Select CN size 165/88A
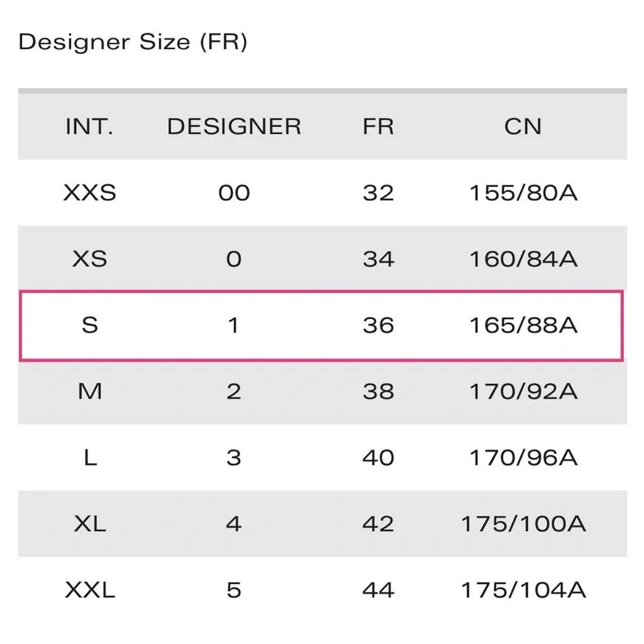 pos(523,325)
